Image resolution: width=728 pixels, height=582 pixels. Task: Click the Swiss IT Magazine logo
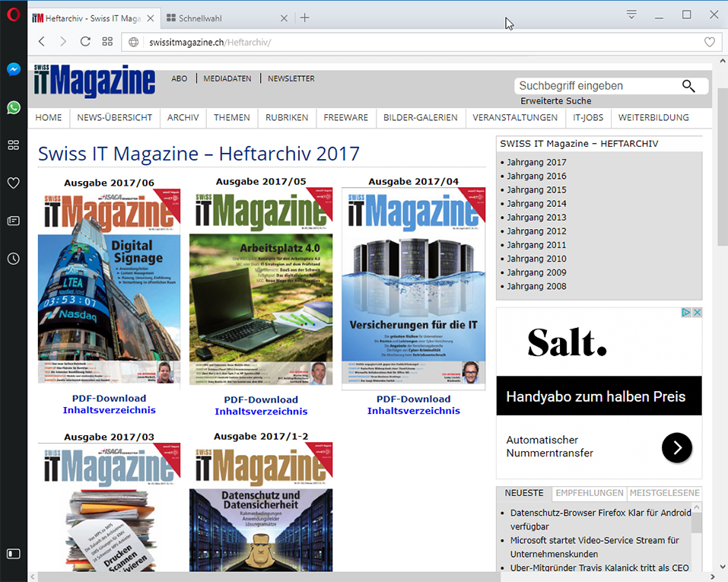[x=94, y=81]
